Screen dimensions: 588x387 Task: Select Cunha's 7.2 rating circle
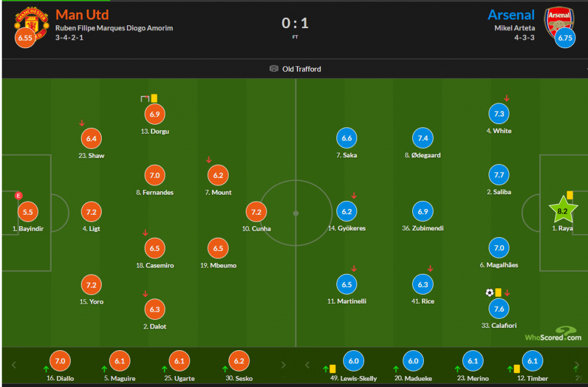tap(256, 212)
